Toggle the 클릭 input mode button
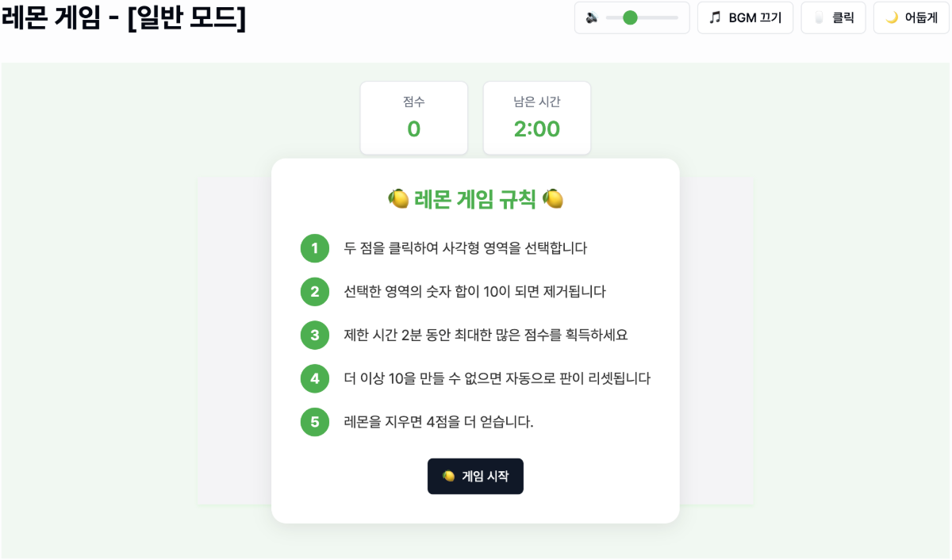The image size is (952, 560). pyautogui.click(x=833, y=17)
